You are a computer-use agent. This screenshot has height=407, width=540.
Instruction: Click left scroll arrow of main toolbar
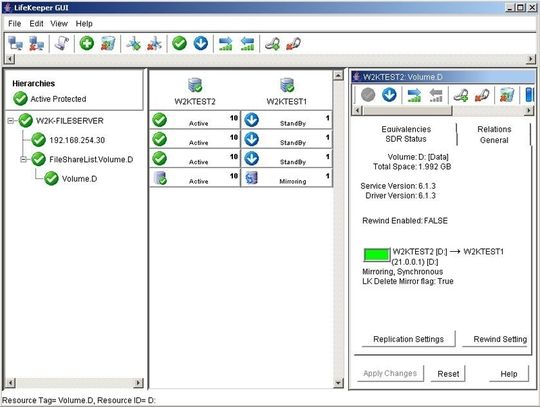[10, 59]
